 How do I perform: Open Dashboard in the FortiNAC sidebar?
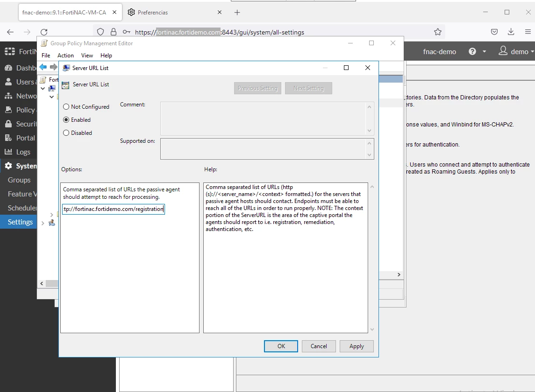(x=21, y=68)
